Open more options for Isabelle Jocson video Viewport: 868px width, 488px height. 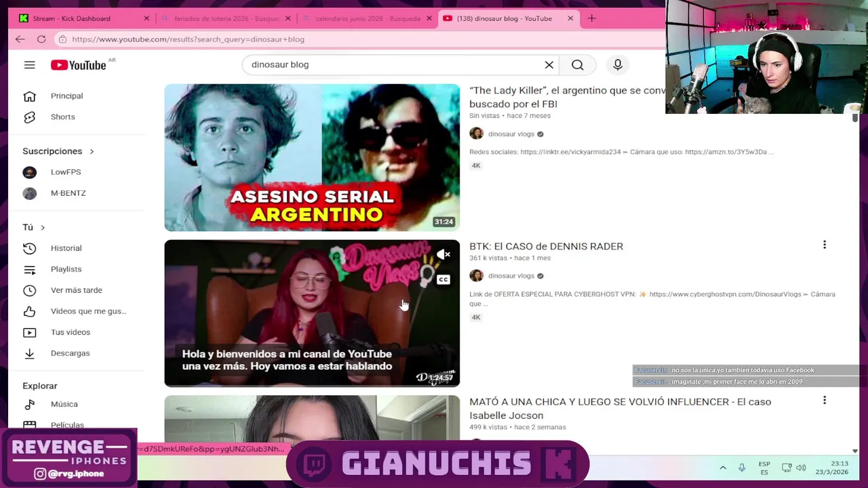pyautogui.click(x=825, y=401)
